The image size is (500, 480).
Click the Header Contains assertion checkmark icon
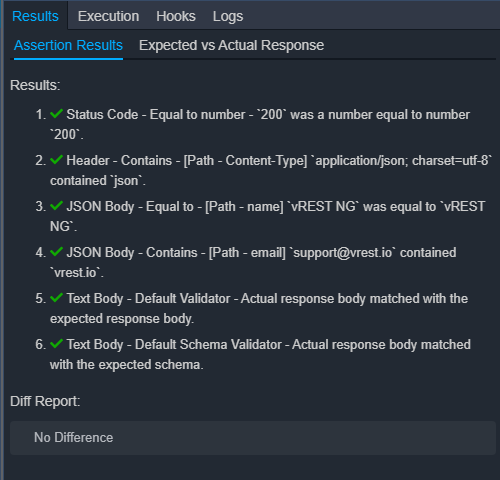click(x=56, y=160)
